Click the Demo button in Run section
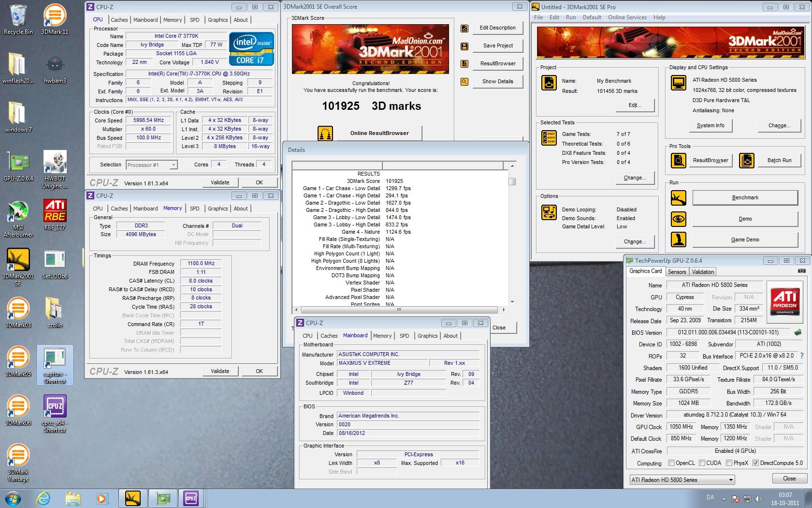812x508 pixels. coord(745,219)
